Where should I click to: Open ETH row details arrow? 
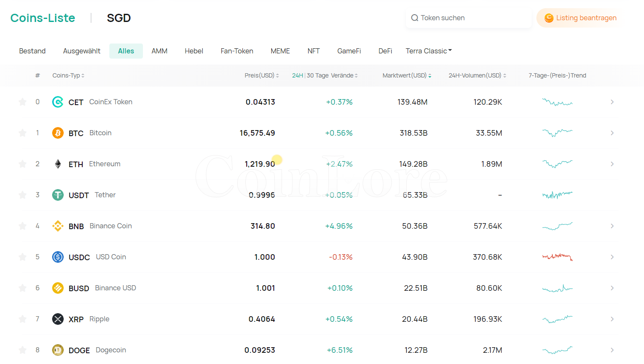(x=612, y=164)
